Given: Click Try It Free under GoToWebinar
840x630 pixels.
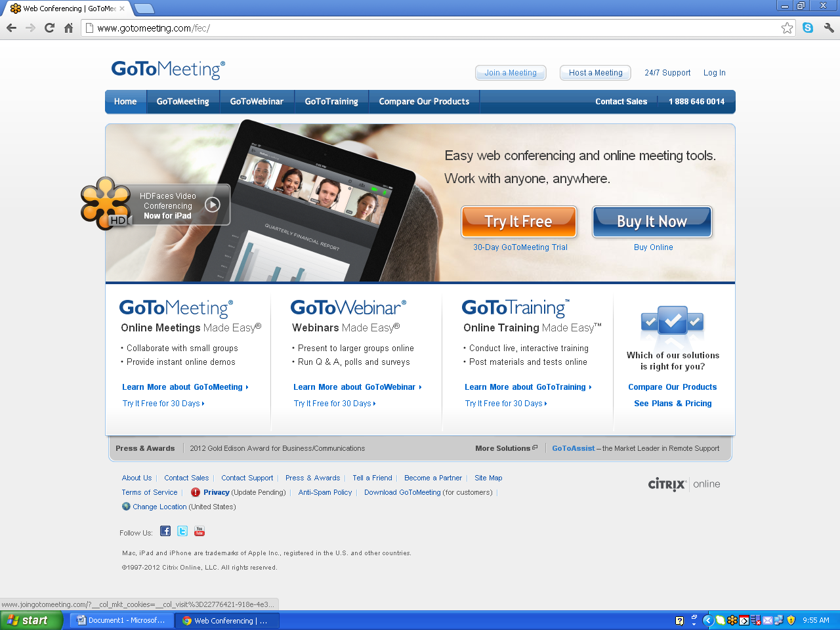Looking at the screenshot, I should point(335,404).
